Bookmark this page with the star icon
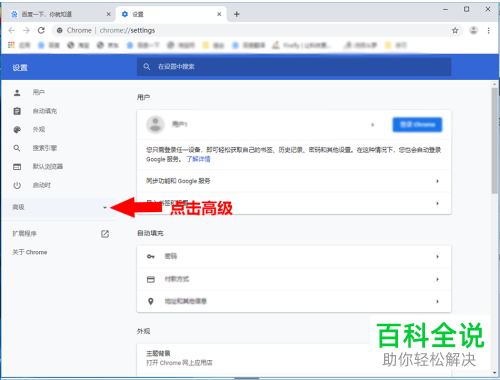 pos(455,30)
